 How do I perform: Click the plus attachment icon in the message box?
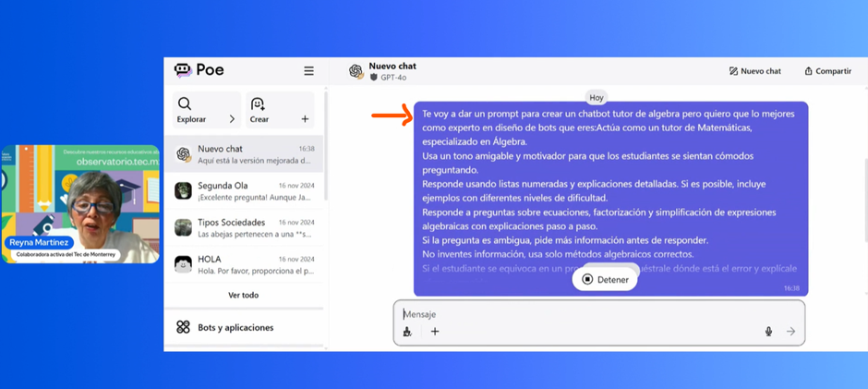coord(435,332)
